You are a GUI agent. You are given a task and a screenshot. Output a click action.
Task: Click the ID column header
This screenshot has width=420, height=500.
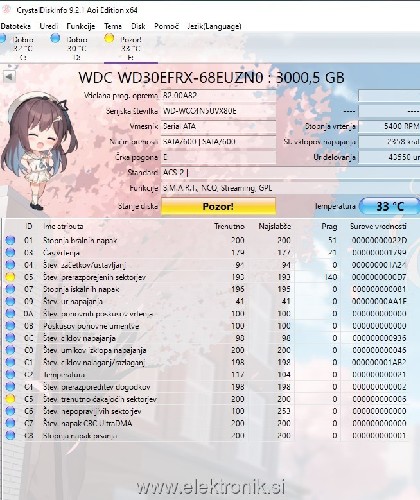pos(29,226)
